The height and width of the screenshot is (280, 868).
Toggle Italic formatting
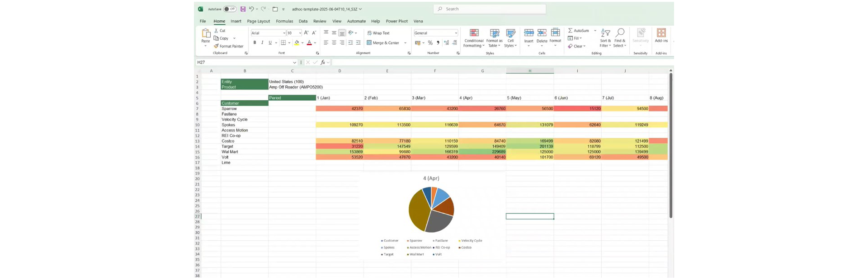pos(262,43)
